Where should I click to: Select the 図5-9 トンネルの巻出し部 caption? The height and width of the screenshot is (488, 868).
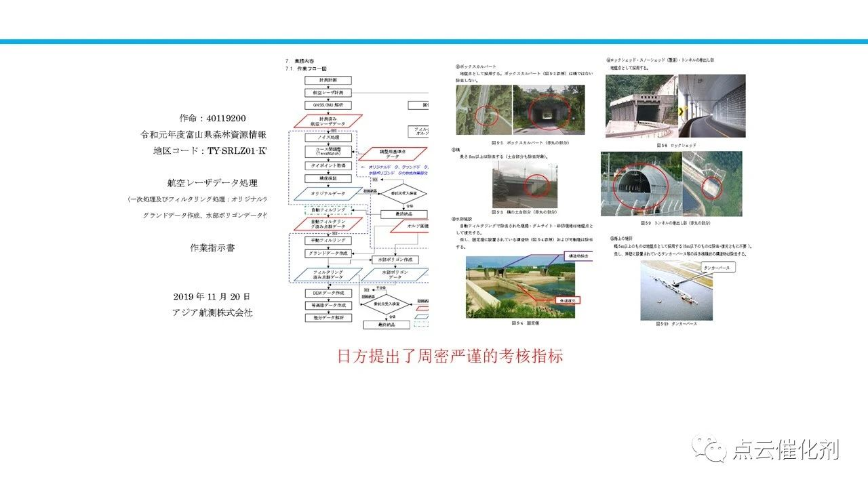coord(676,222)
